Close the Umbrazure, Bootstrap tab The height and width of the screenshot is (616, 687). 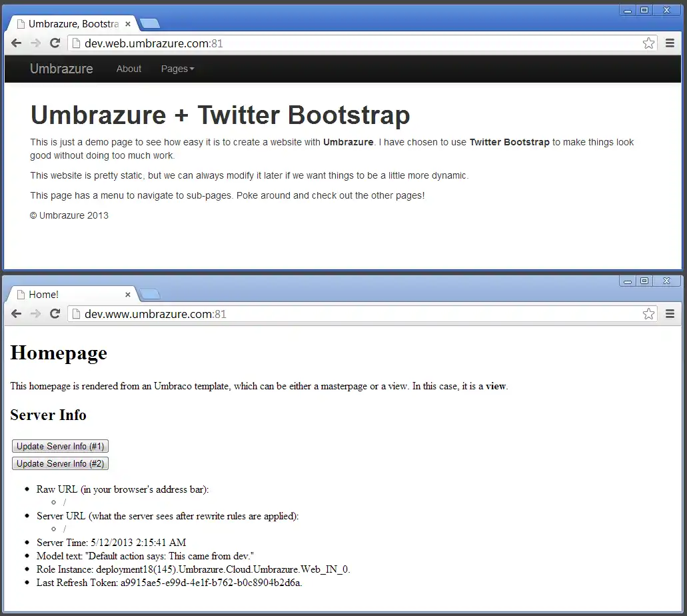pos(128,24)
